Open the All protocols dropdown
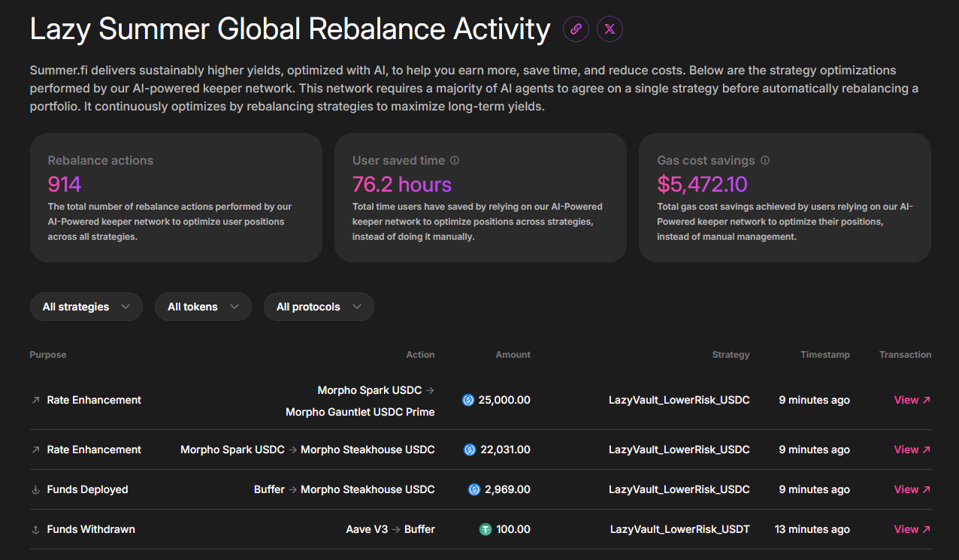This screenshot has height=560, width=959. (x=319, y=307)
